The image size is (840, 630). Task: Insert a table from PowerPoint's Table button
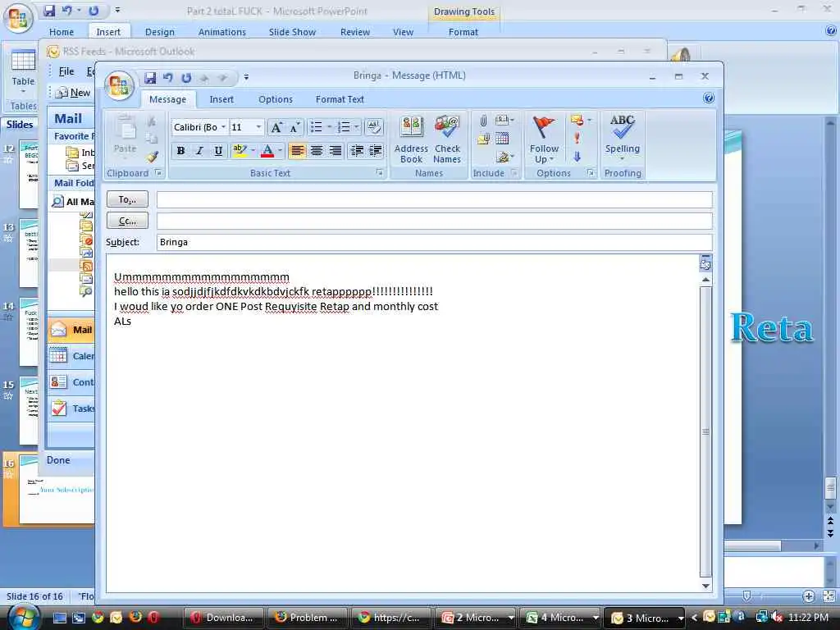click(23, 71)
